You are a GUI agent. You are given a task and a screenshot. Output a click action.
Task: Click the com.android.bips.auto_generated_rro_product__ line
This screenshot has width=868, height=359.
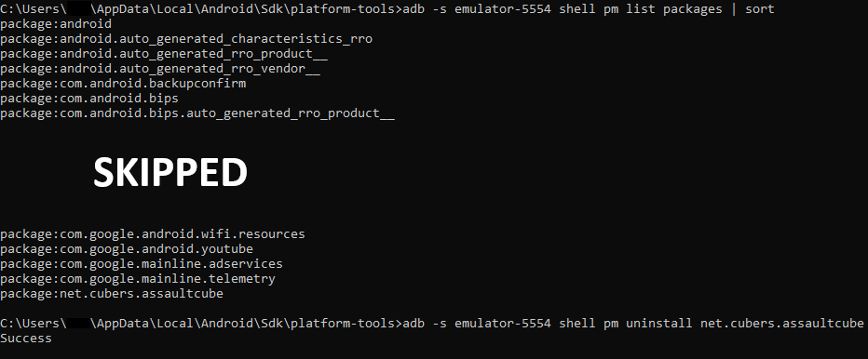click(x=197, y=113)
